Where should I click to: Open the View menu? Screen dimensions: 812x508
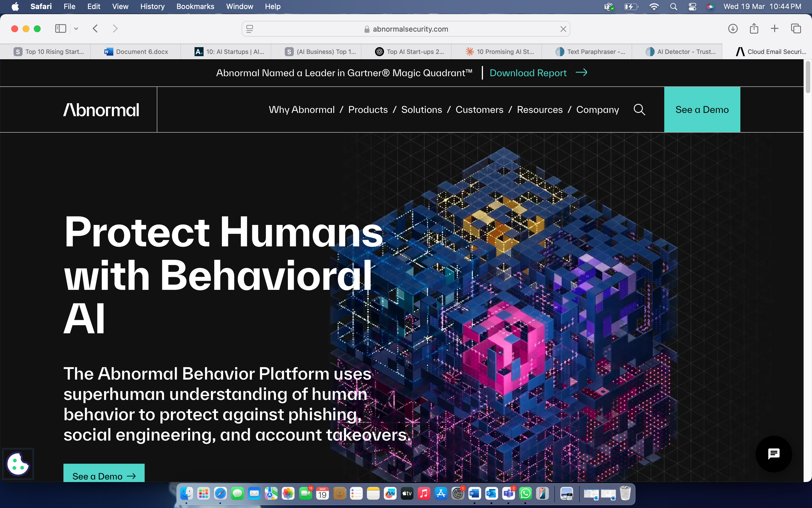(120, 6)
